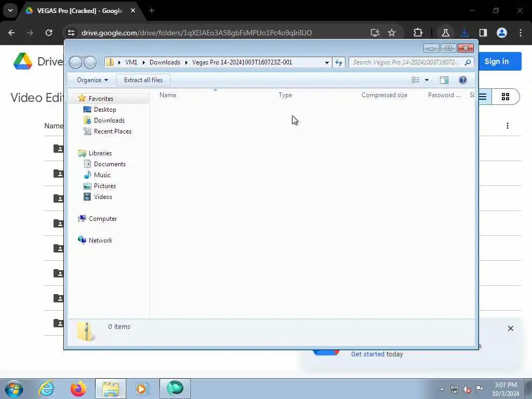Bookmark this page with star icon
This screenshot has width=532, height=399.
[392, 33]
